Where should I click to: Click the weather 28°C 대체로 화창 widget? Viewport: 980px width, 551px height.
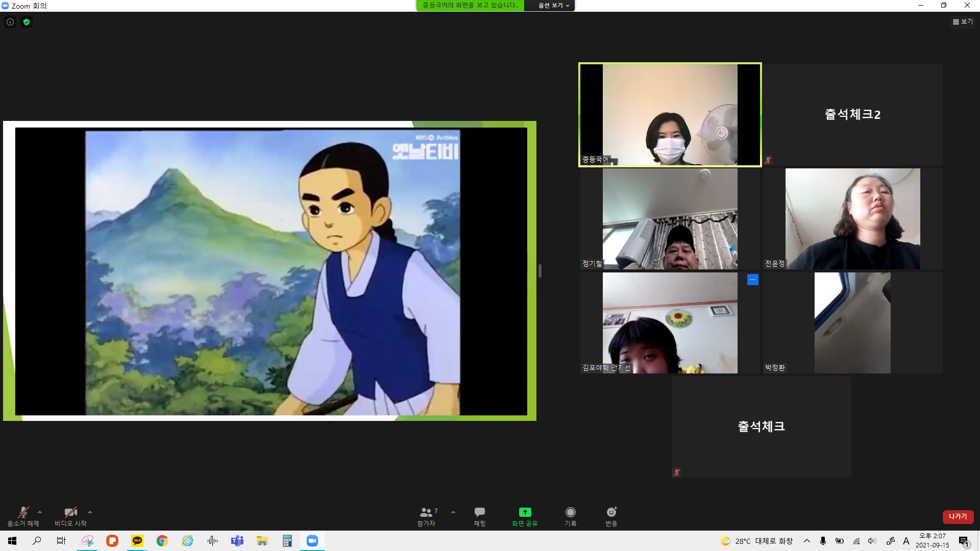[x=756, y=541]
